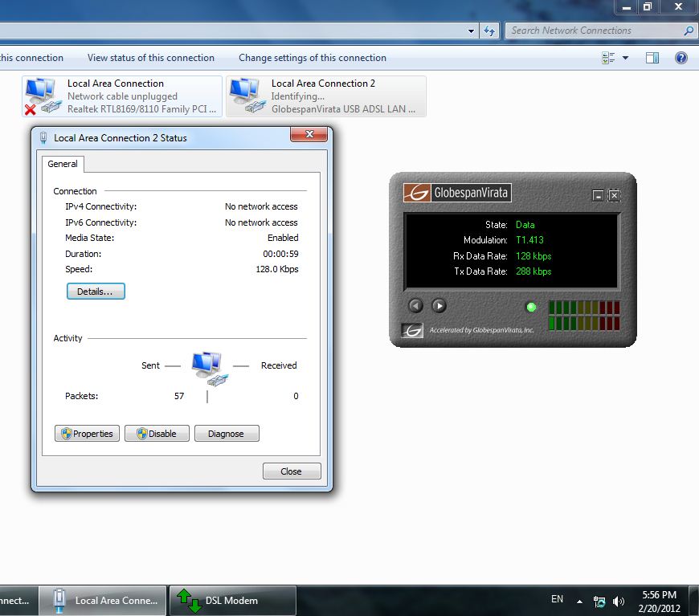Viewport: 699px width, 616px height.
Task: Click the previous arrow in the GlobespanVirata widget
Action: tap(415, 306)
